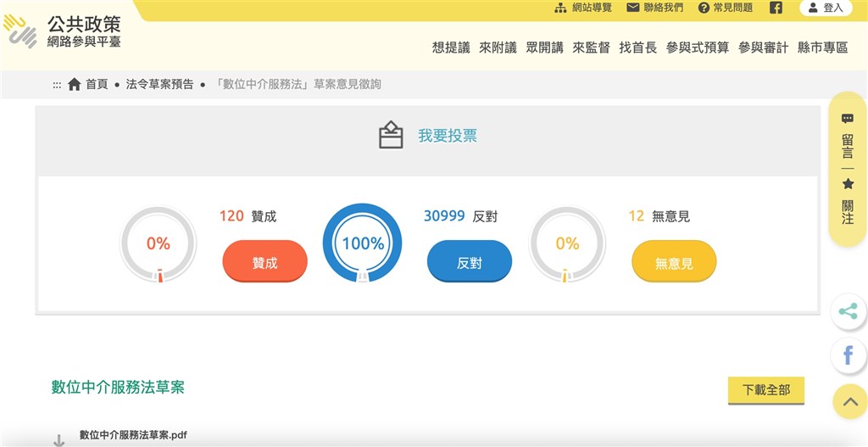Open the Facebook icon in the header
This screenshot has height=447, width=868.
click(776, 8)
